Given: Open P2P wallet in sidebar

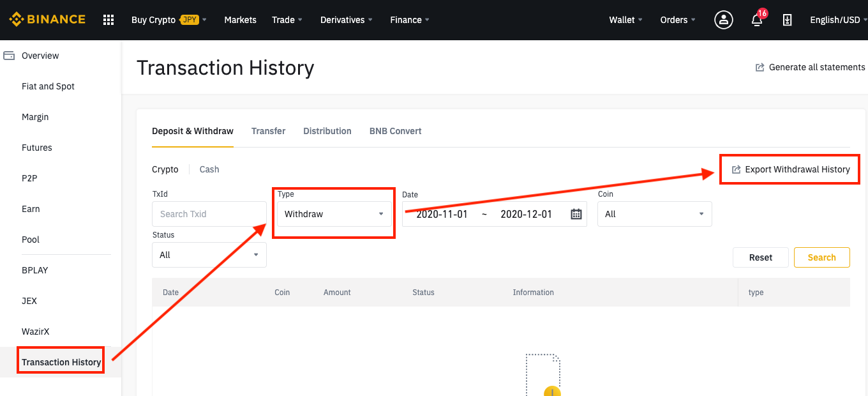Looking at the screenshot, I should (x=29, y=178).
